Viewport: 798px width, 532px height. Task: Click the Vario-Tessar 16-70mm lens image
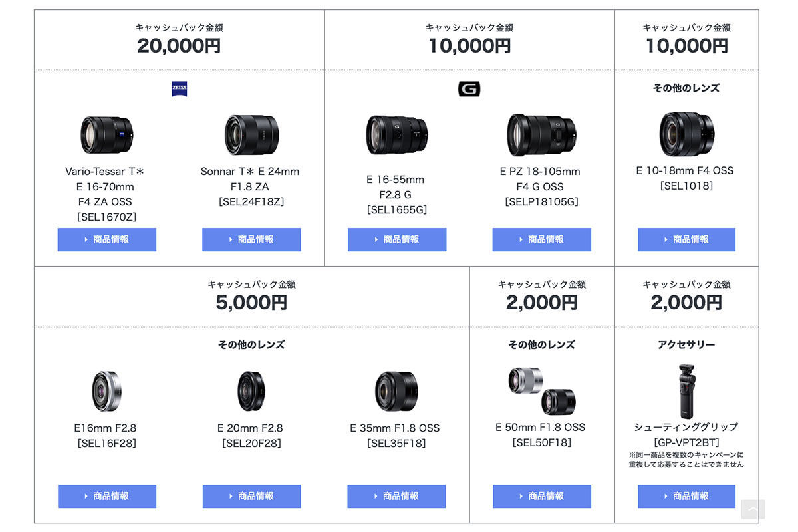(107, 135)
